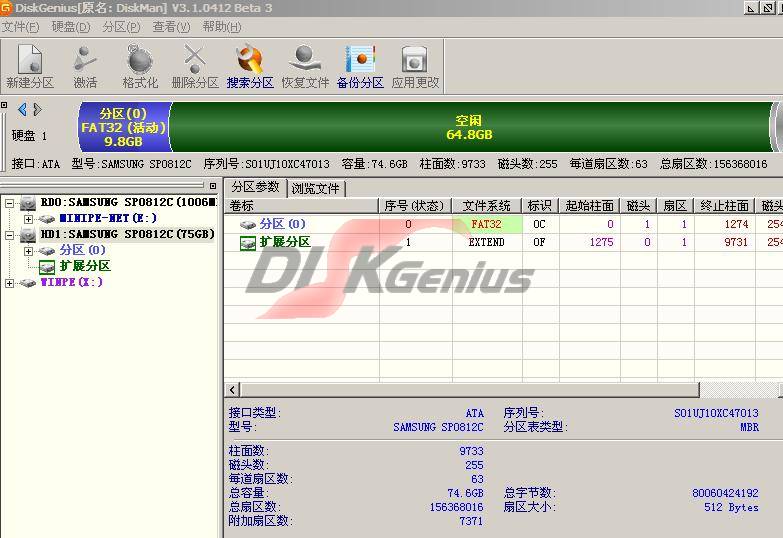
Task: Open the 文件(F) menu
Action: click(20, 27)
